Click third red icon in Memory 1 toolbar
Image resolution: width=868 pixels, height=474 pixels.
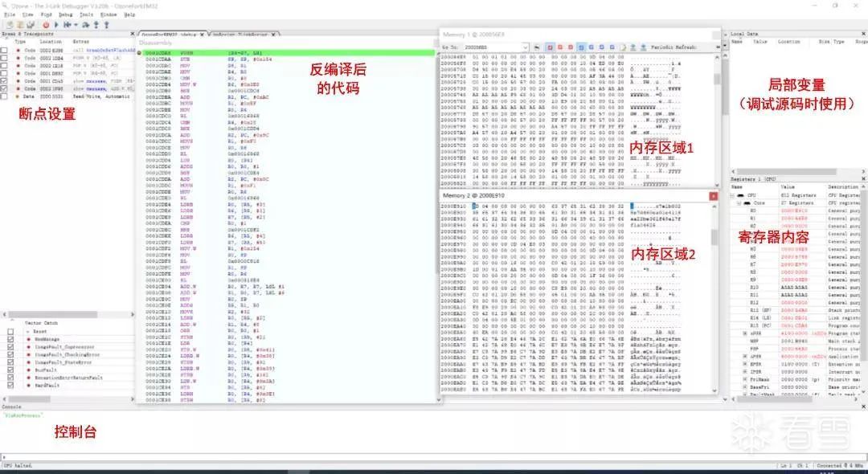[571, 47]
